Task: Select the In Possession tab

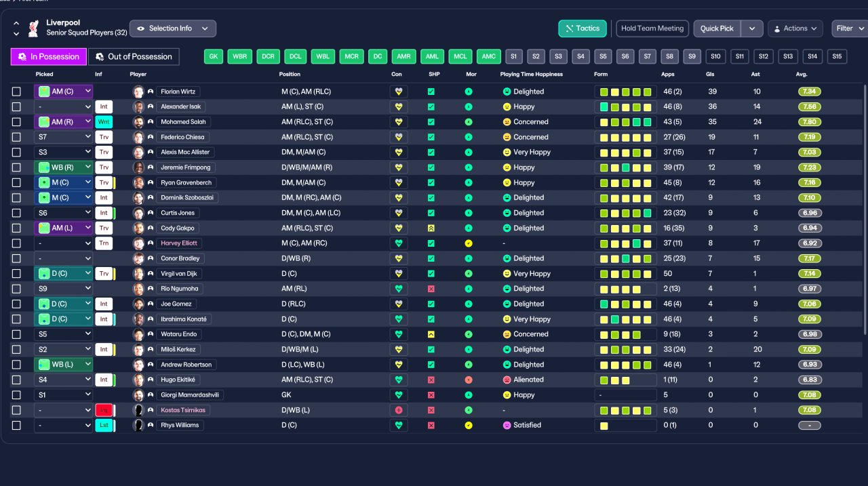Action: coord(49,56)
